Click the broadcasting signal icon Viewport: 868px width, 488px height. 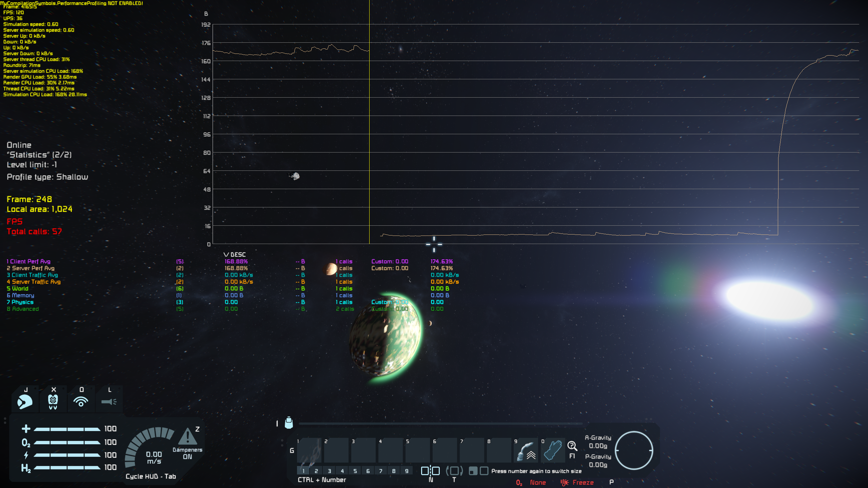coord(81,402)
